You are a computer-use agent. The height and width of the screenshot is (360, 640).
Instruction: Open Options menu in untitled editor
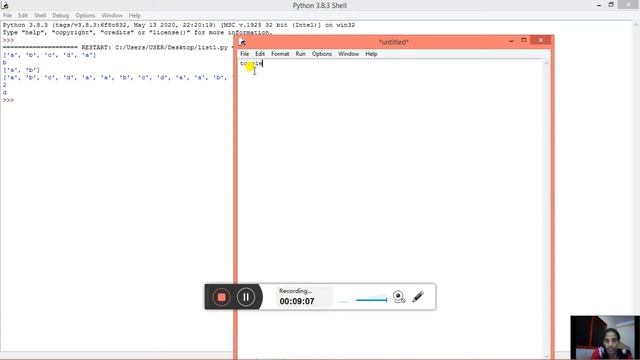coord(322,54)
